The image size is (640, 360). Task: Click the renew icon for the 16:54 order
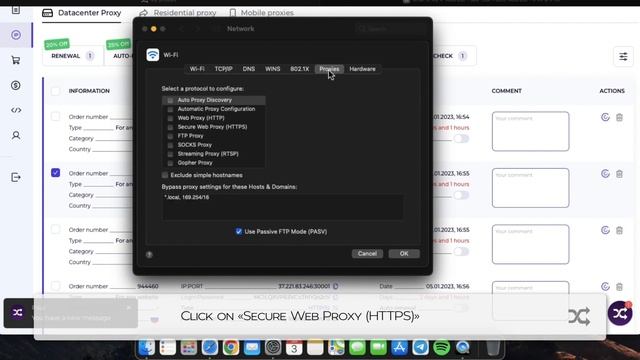tap(605, 117)
